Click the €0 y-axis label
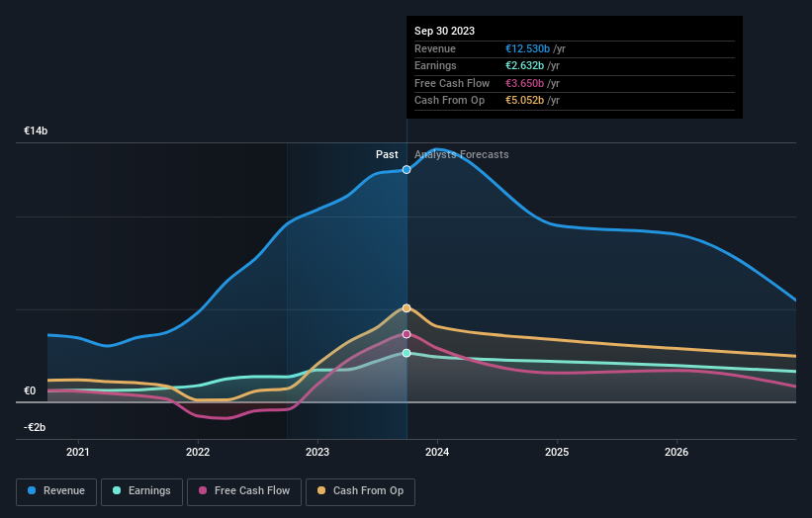Viewport: 812px width, 518px height. (x=30, y=390)
